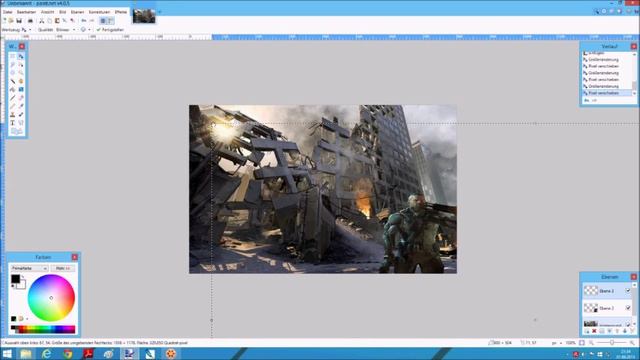Select the Paintbrush tool
The width and height of the screenshot is (640, 360).
(13, 98)
